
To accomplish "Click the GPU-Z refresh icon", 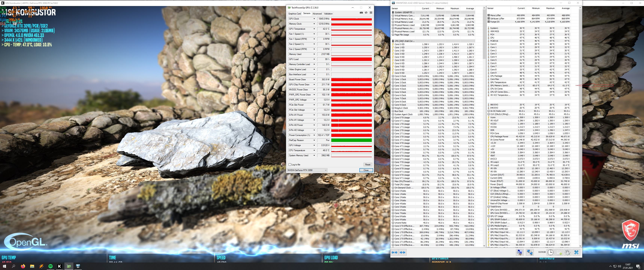I will pyautogui.click(x=366, y=13).
